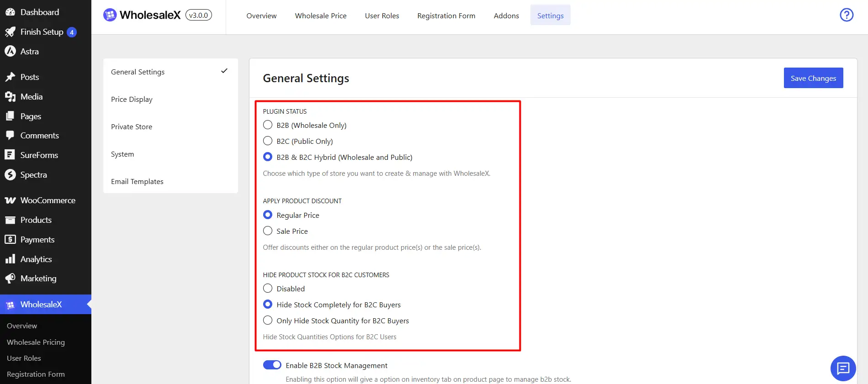Click the Spectra lightning icon

(x=10, y=174)
